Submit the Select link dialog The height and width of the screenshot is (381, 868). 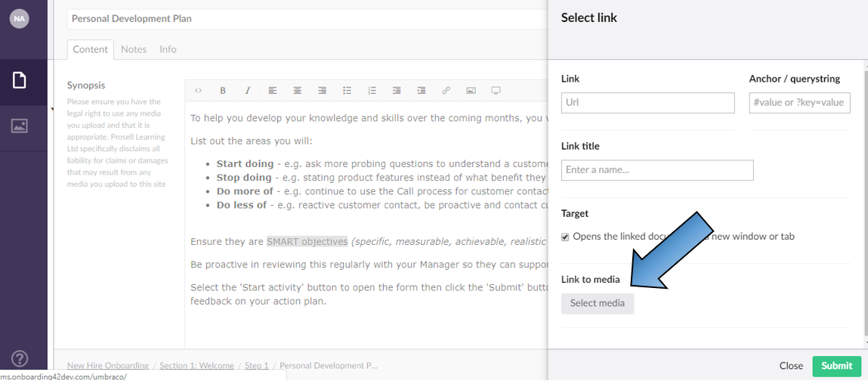coord(837,366)
